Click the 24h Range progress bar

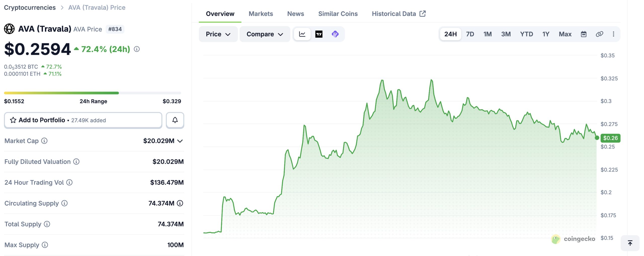pos(93,93)
